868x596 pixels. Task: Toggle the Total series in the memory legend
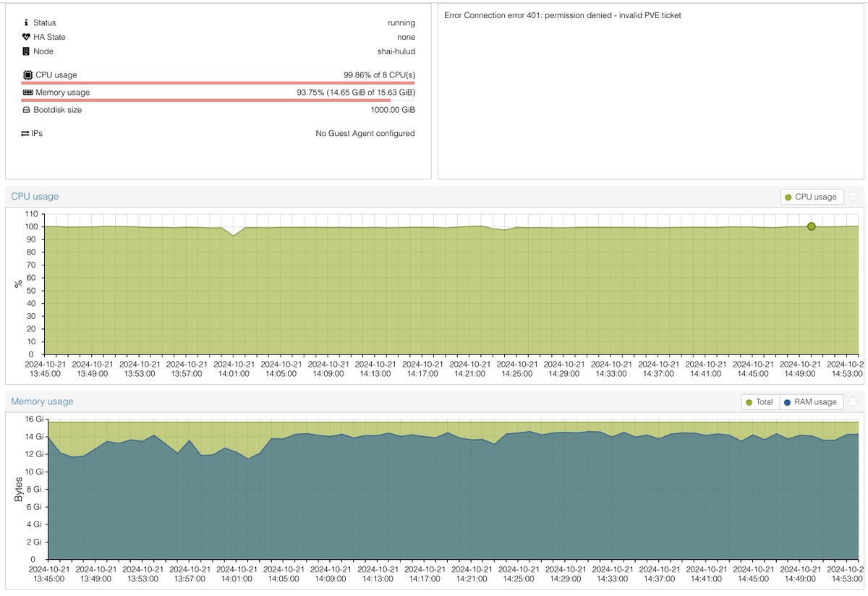[760, 401]
